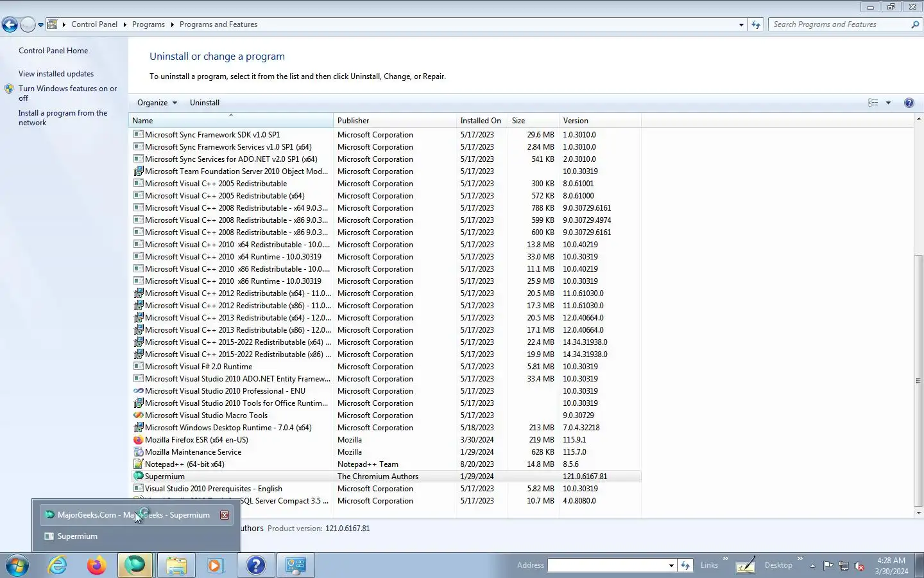The width and height of the screenshot is (924, 578).
Task: Open View installed updates link
Action: (56, 74)
